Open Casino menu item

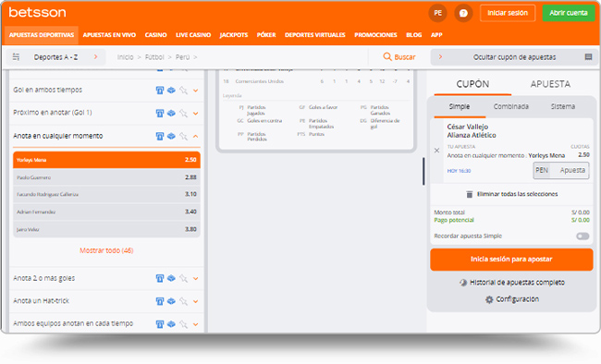pos(155,35)
